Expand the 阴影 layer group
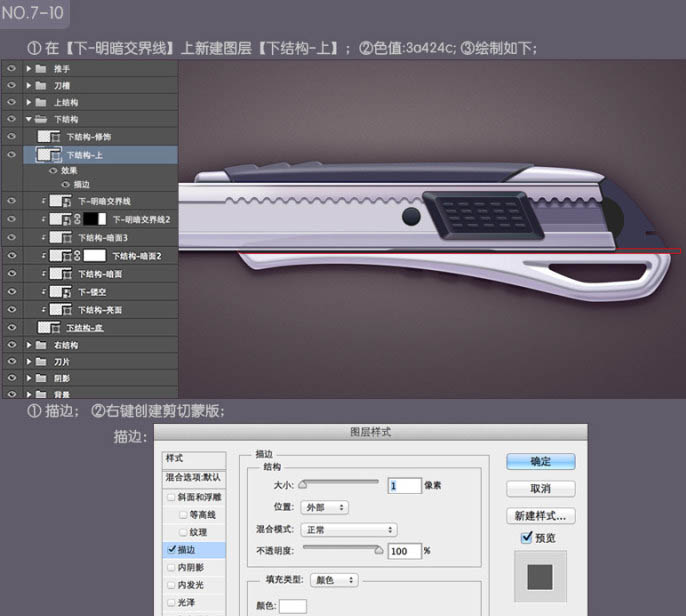This screenshot has height=616, width=686. click(x=28, y=378)
